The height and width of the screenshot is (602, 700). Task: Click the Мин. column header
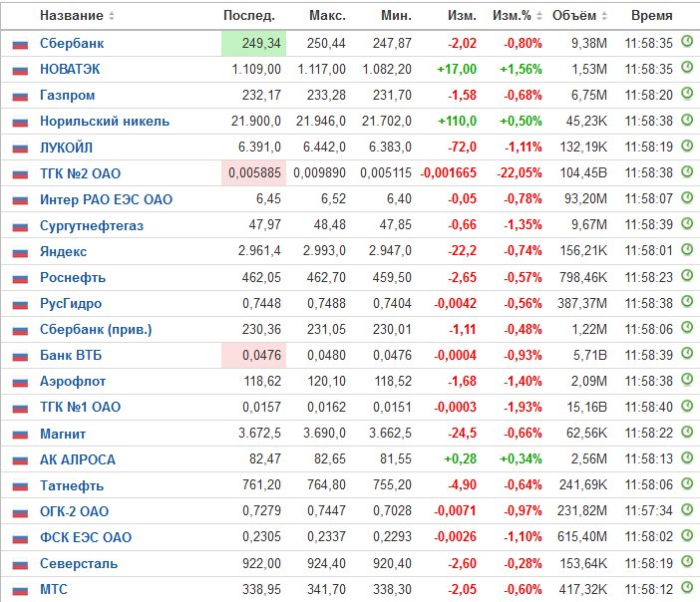[396, 16]
